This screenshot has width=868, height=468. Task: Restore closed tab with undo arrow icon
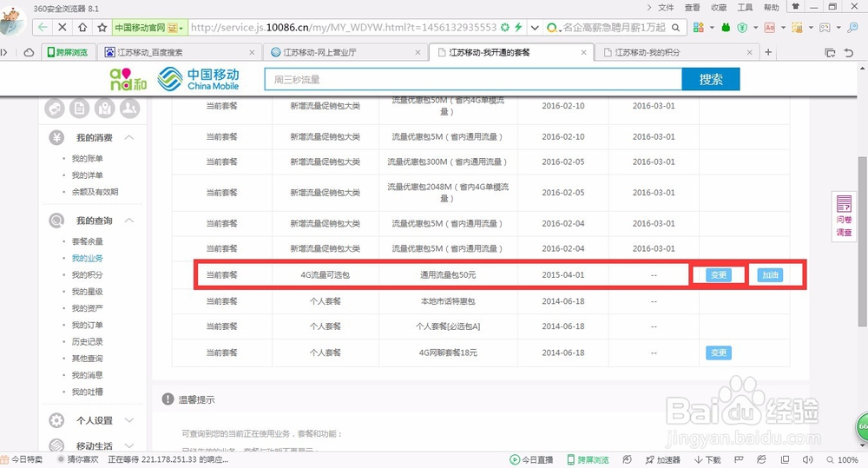point(849,53)
